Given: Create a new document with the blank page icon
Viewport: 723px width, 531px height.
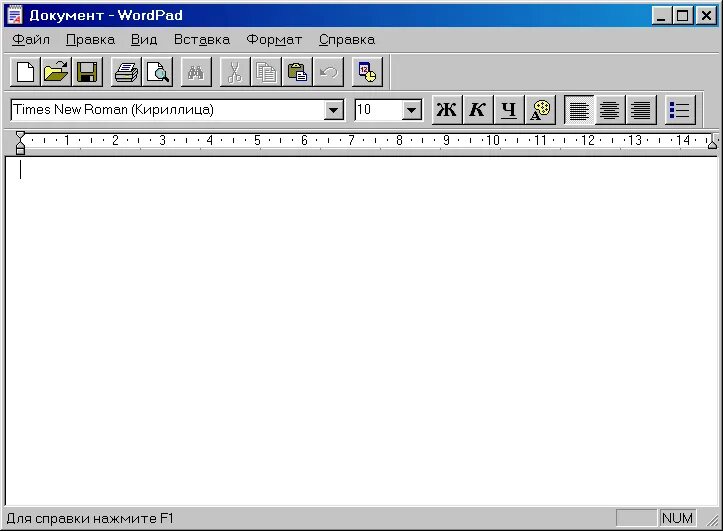Looking at the screenshot, I should [25, 72].
